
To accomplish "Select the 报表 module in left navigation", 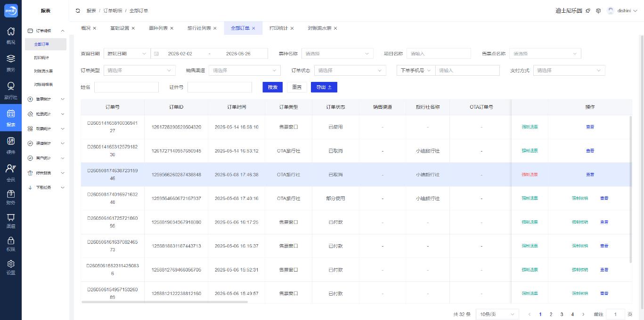I will click(x=10, y=118).
